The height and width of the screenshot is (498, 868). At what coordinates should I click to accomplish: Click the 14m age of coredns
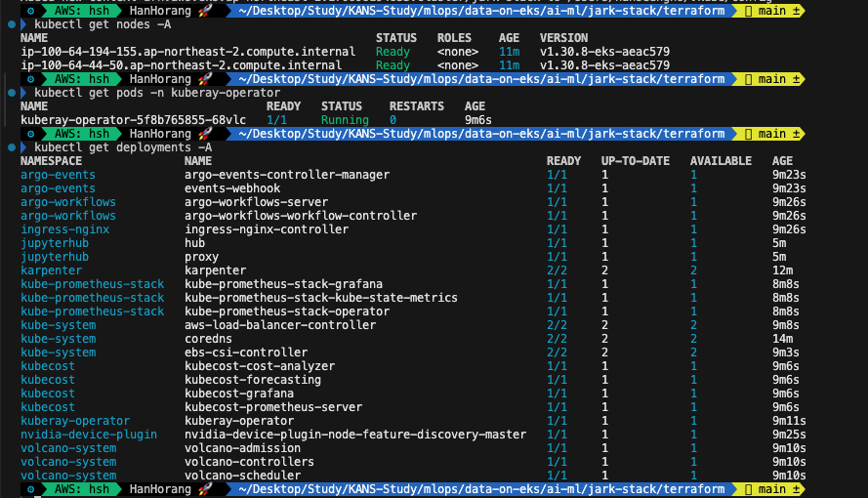[783, 339]
